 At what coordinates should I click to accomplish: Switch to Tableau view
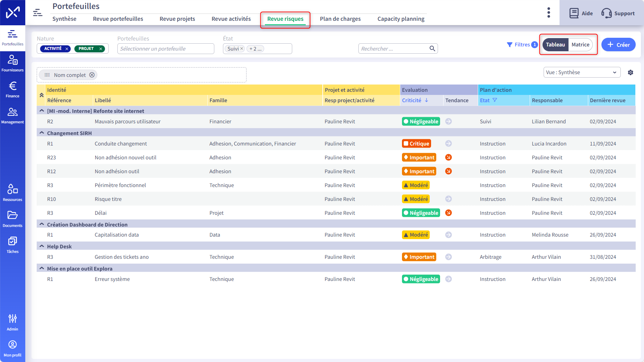pos(555,45)
